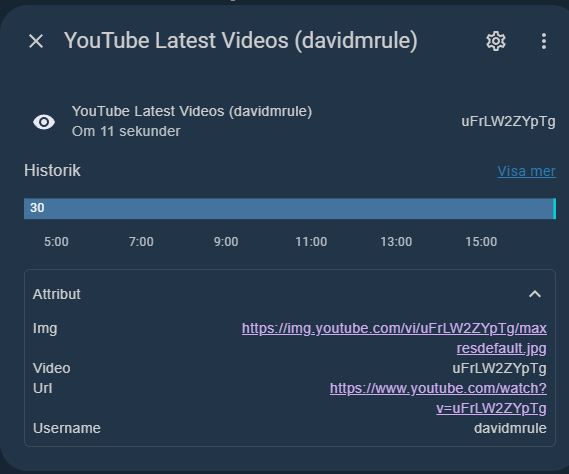Image resolution: width=569 pixels, height=474 pixels.
Task: Click the 11:00 time label on history
Action: point(311,242)
